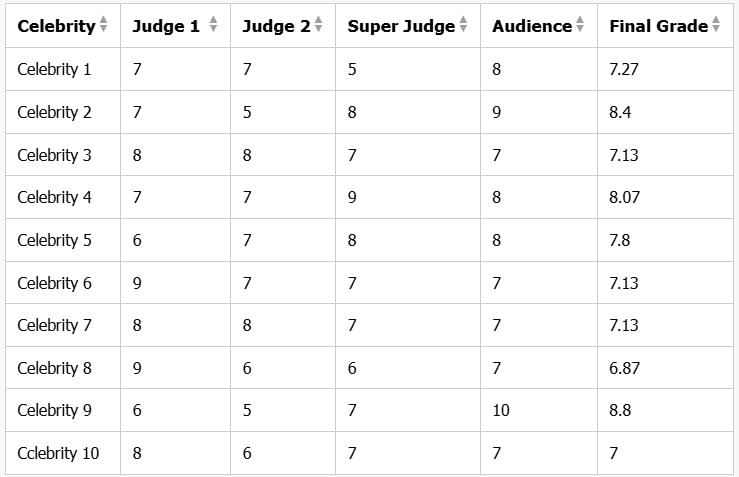Click the Super Judge header label
739x477 pixels.
(401, 26)
